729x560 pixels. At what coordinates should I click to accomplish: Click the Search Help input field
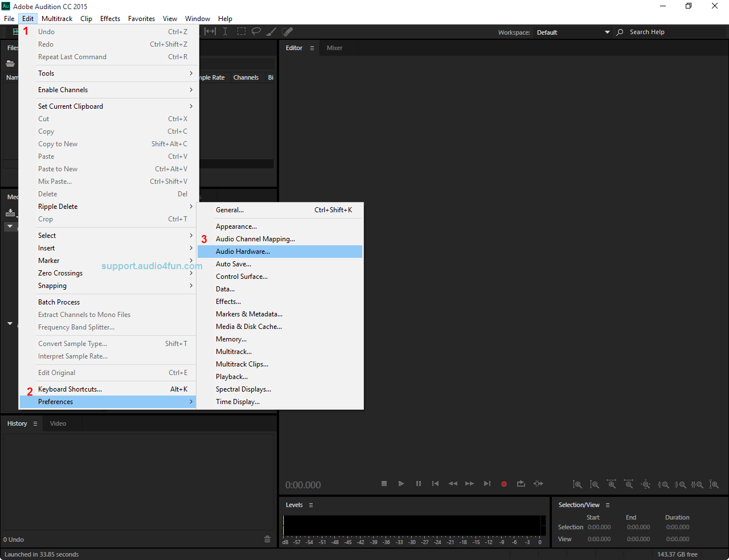coord(675,32)
